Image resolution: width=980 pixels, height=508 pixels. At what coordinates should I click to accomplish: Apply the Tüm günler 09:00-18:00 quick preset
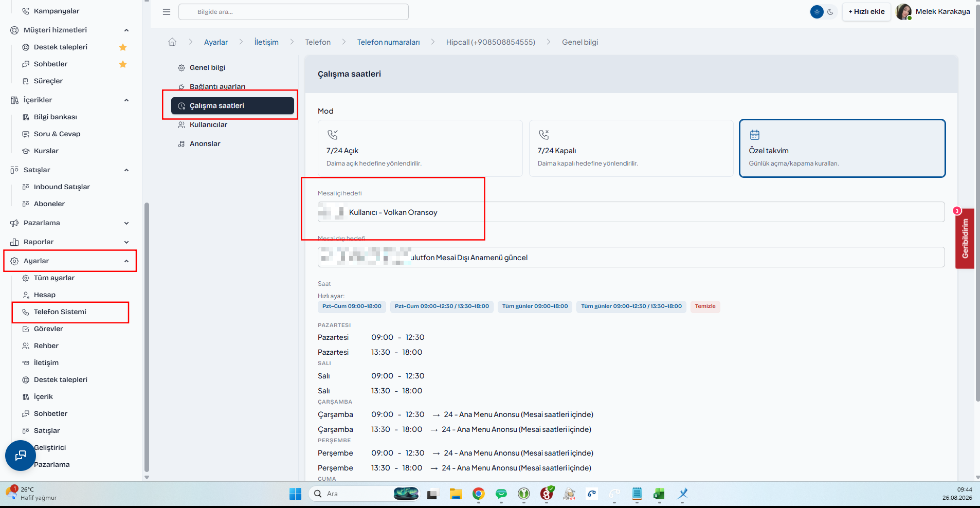(535, 306)
